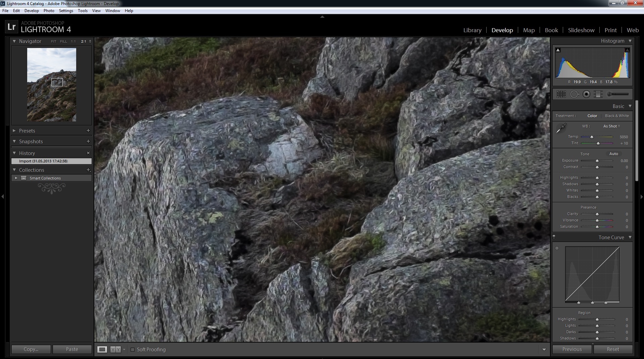The height and width of the screenshot is (359, 644).
Task: Pick the White Balance Selector eyedropper
Action: [x=561, y=128]
